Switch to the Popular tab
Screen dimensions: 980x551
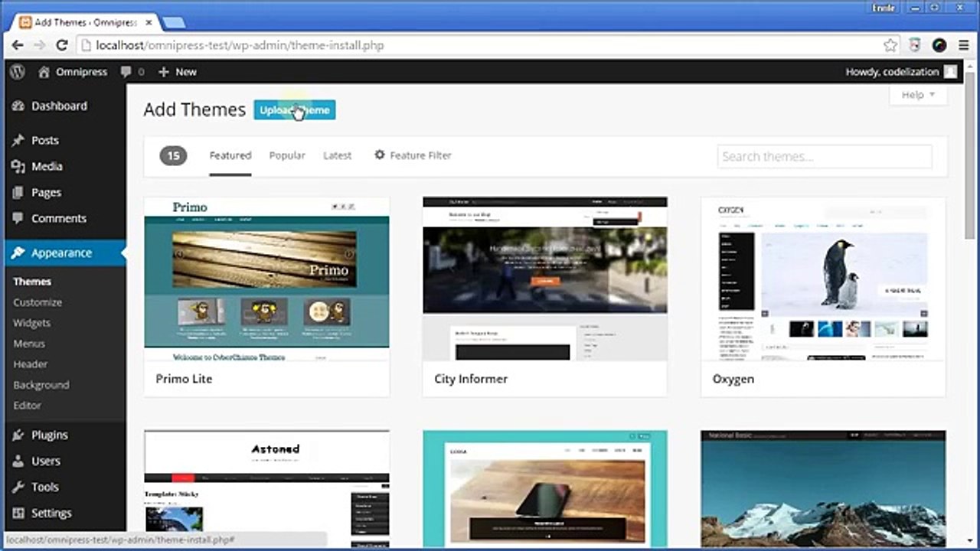pyautogui.click(x=287, y=155)
